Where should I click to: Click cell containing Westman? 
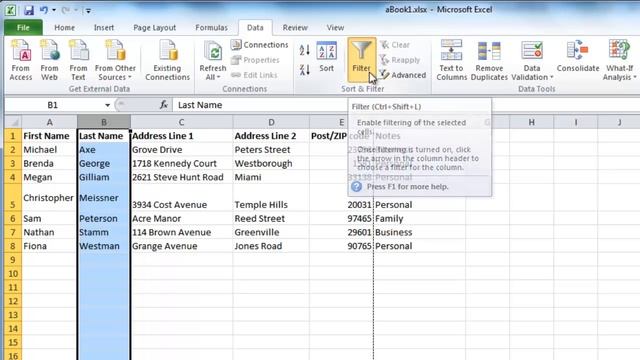tap(104, 246)
